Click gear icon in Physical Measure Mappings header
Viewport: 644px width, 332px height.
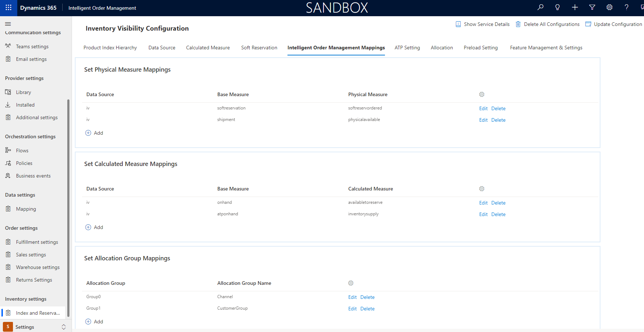tap(482, 94)
